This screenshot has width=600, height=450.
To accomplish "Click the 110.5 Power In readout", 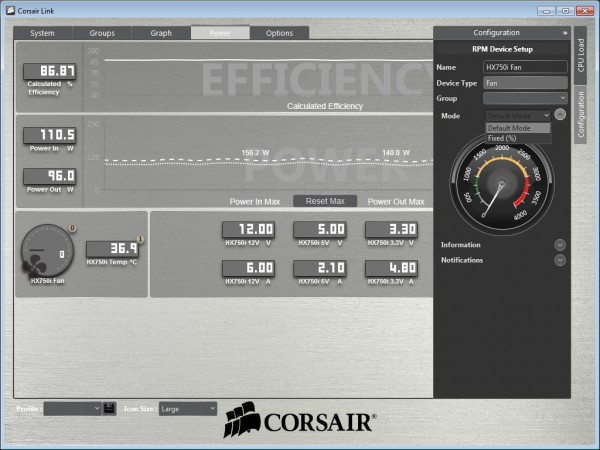I will click(x=50, y=135).
